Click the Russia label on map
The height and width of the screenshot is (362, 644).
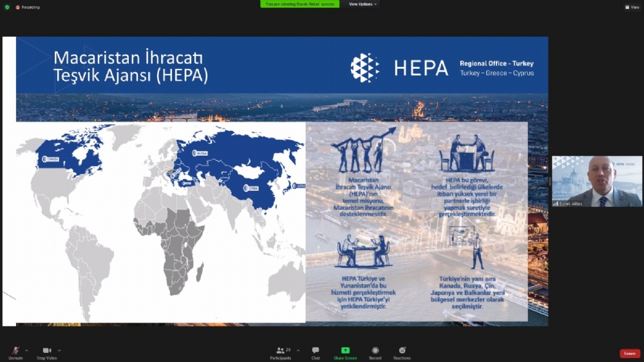(x=200, y=153)
